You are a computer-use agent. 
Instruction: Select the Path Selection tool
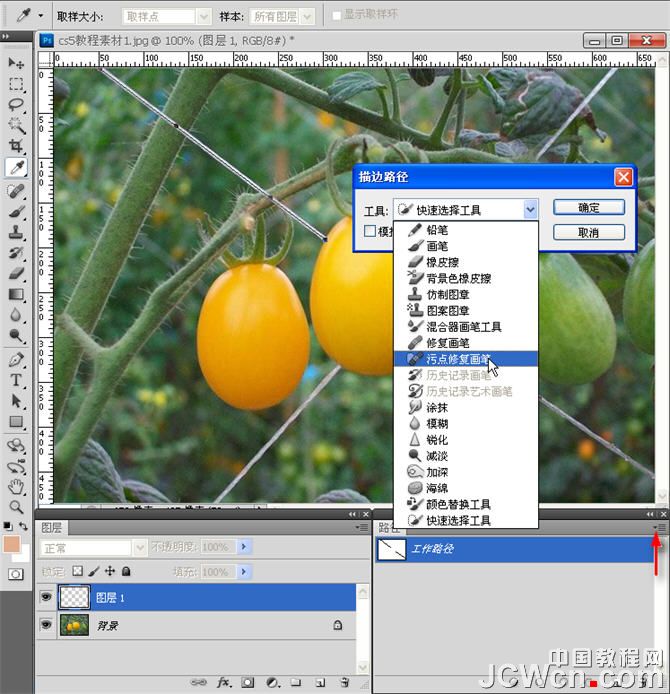[x=16, y=401]
